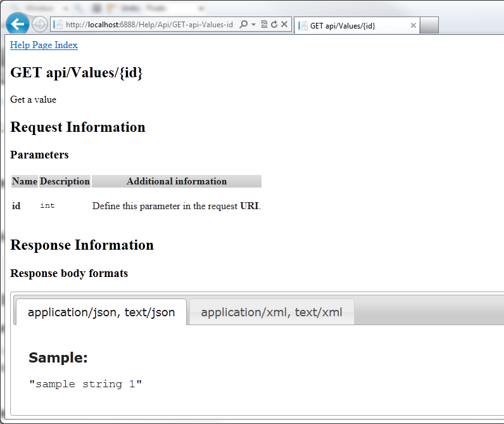Click the Response body formats heading
Screen dimensions: 504x424
click(69, 273)
